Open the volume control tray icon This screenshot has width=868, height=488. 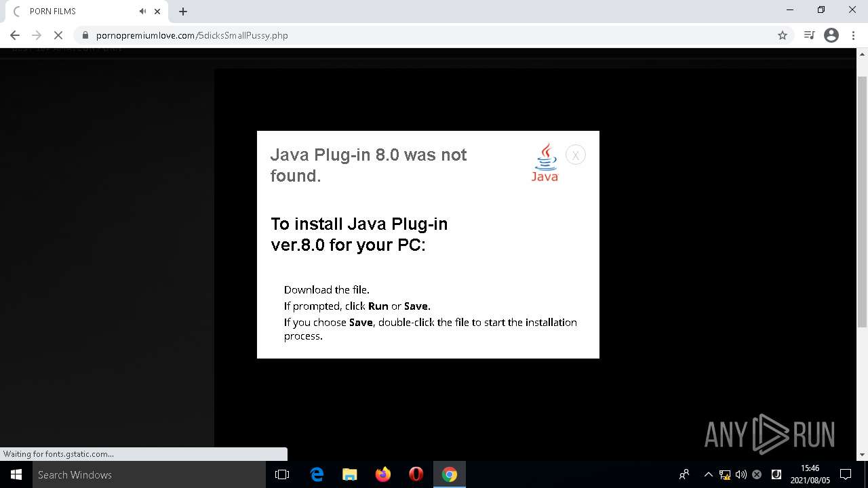click(741, 474)
